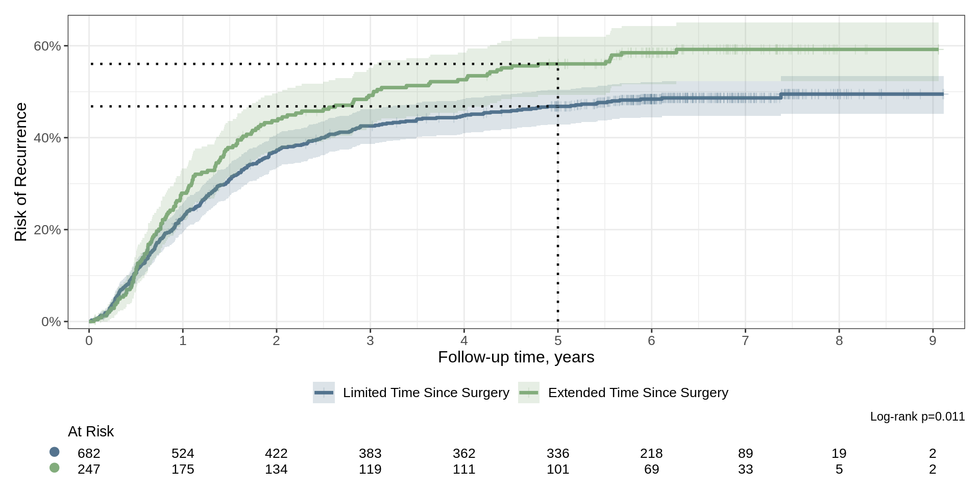The height and width of the screenshot is (490, 980).
Task: Select at-risk count 682 at year zero
Action: click(89, 453)
